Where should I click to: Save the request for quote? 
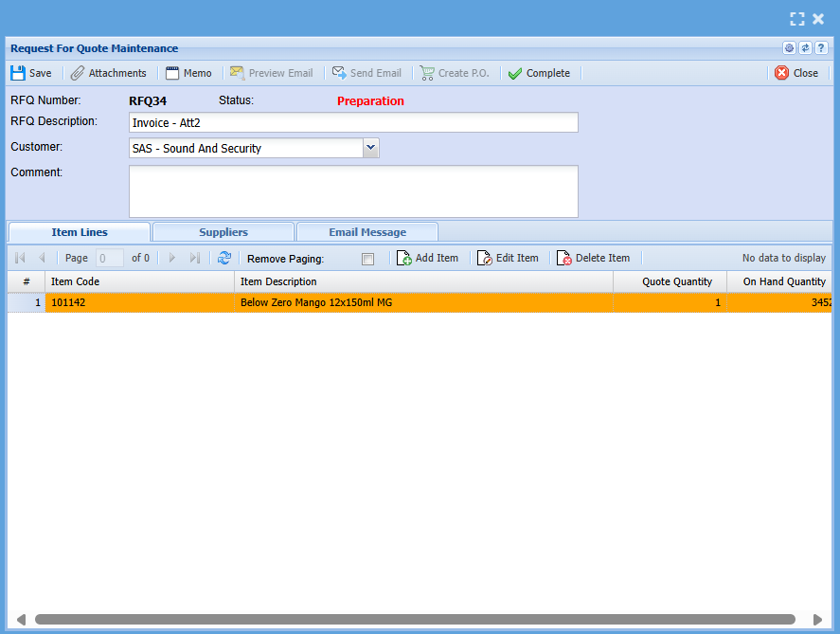(x=31, y=73)
